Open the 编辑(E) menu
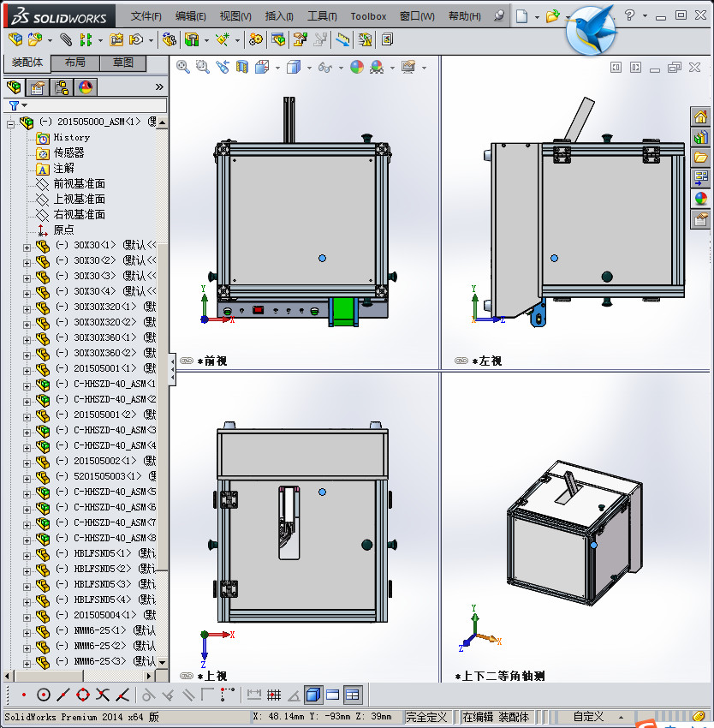 tap(190, 16)
